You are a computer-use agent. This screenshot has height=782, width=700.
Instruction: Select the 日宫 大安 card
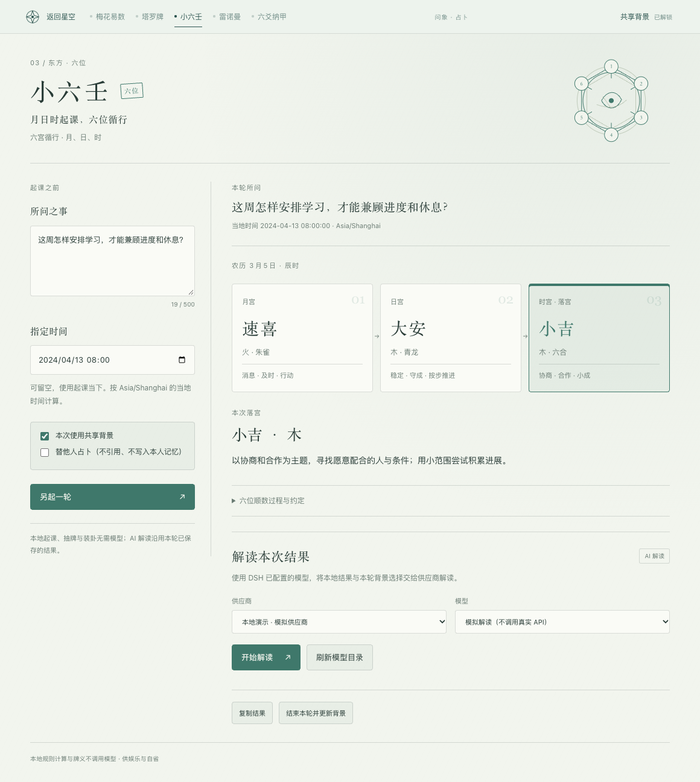coord(451,338)
